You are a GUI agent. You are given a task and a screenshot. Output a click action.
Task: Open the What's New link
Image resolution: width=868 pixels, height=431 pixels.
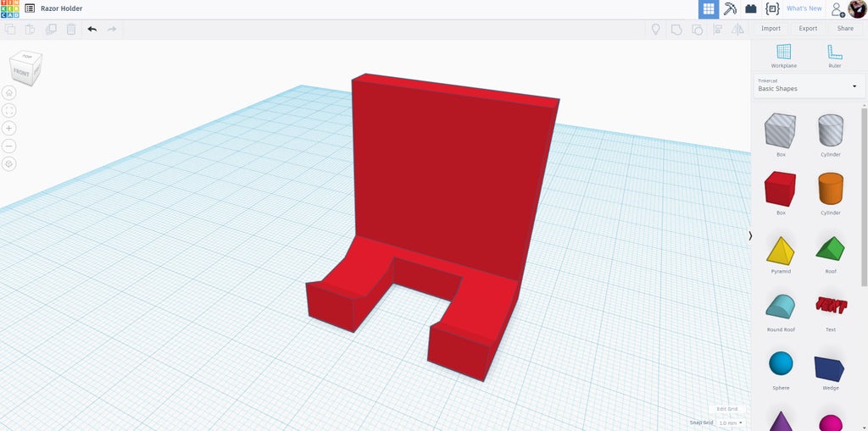[x=804, y=8]
